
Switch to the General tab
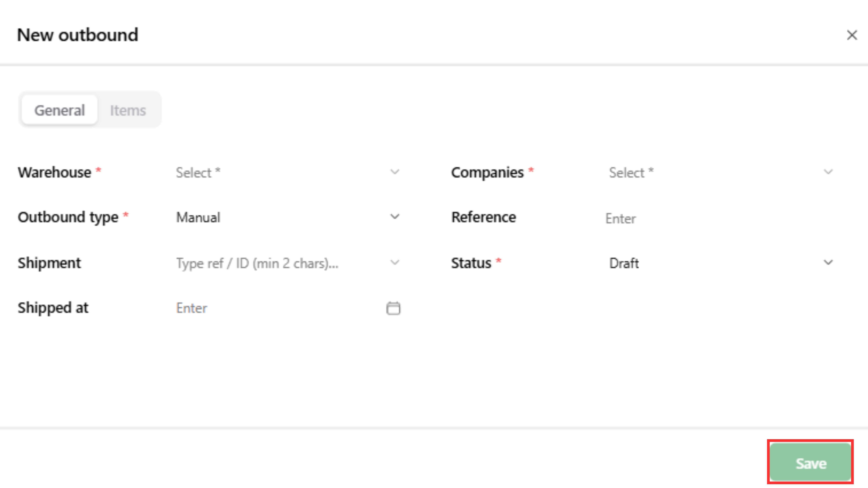[x=60, y=110]
